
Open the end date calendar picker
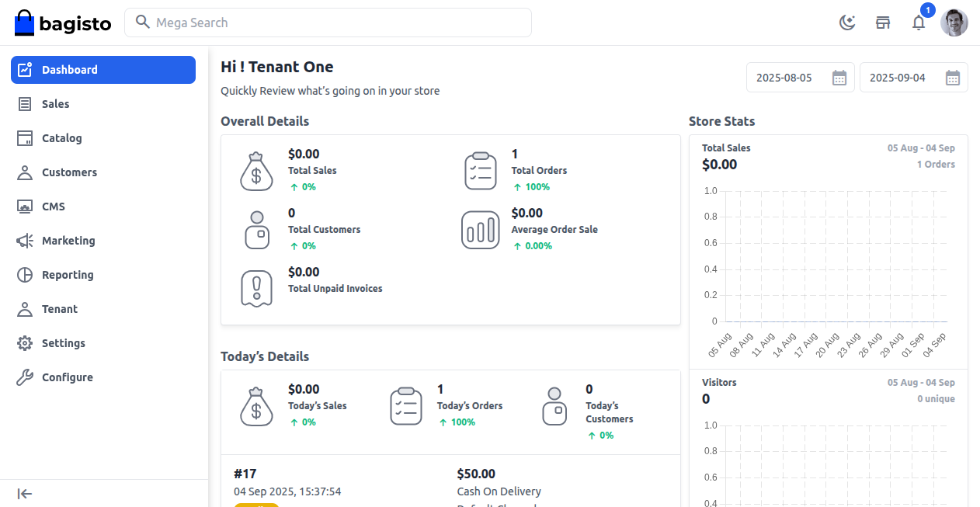click(x=953, y=77)
